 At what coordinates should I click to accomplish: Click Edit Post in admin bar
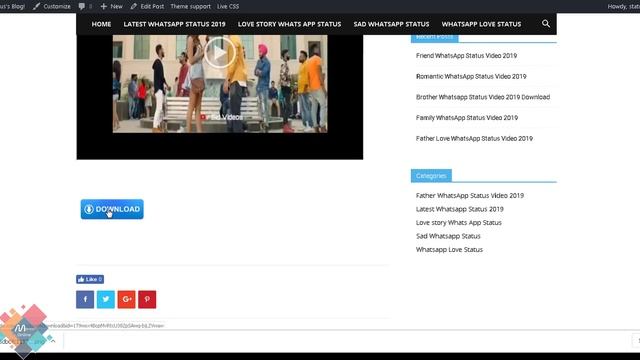(x=147, y=7)
